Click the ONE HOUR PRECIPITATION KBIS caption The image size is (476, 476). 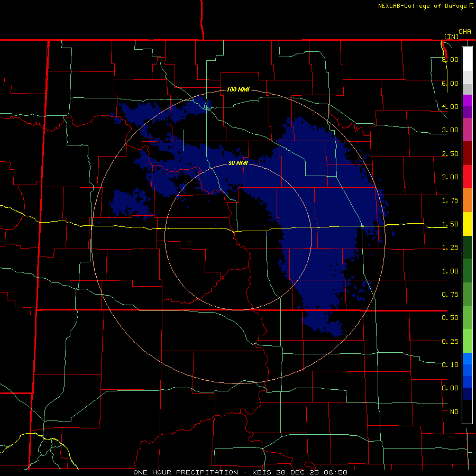pyautogui.click(x=240, y=472)
